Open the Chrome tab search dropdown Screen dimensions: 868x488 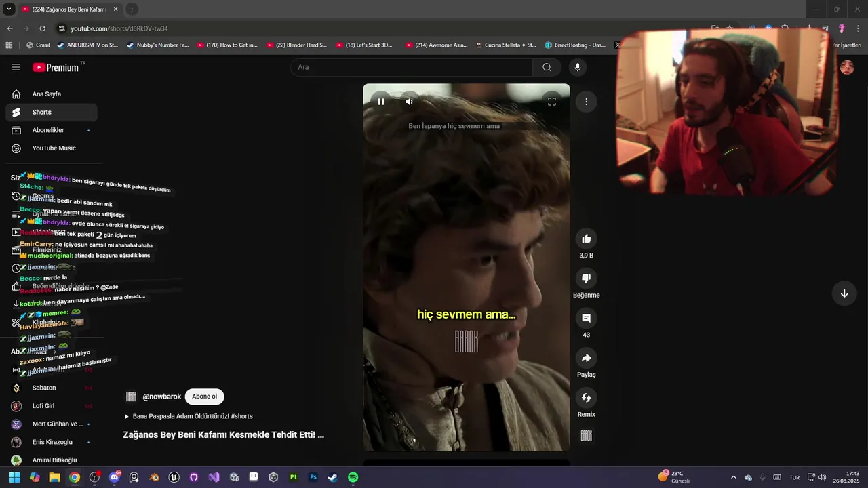[x=9, y=9]
